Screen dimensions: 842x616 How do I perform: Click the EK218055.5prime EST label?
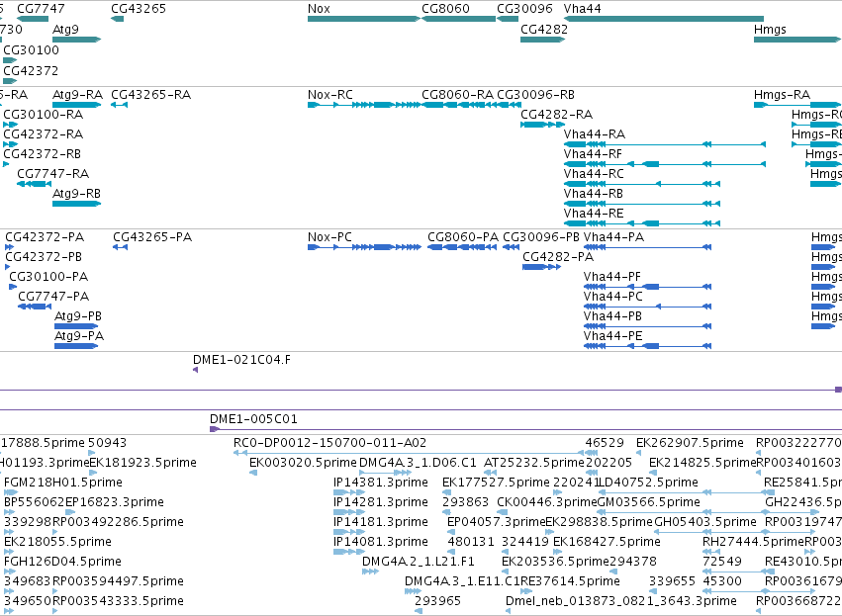tap(58, 542)
